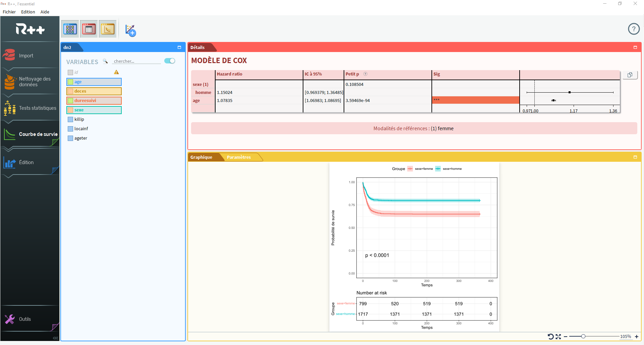Adjust the graph zoom slider
Screen dimensions: 644x345
tap(583, 336)
